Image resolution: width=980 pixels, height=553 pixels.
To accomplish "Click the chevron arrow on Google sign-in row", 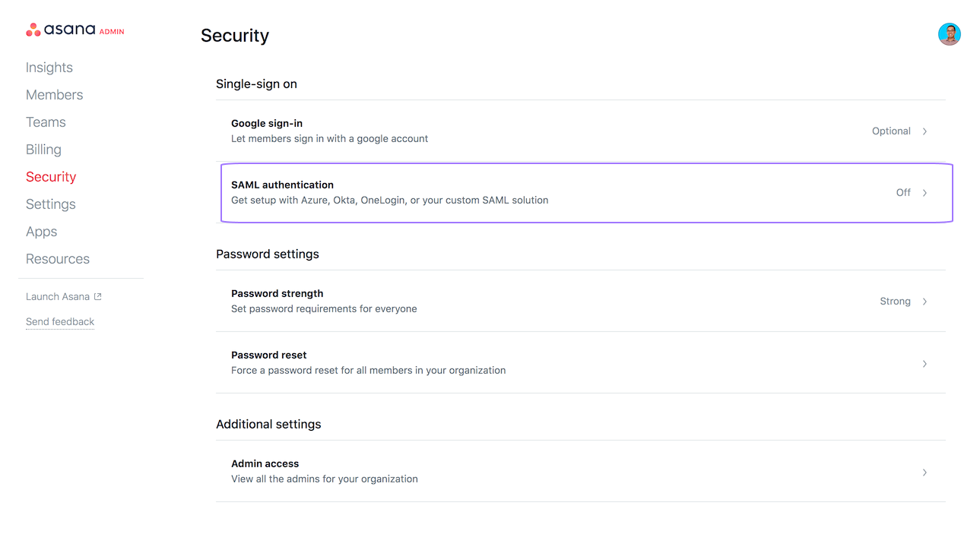I will click(924, 131).
